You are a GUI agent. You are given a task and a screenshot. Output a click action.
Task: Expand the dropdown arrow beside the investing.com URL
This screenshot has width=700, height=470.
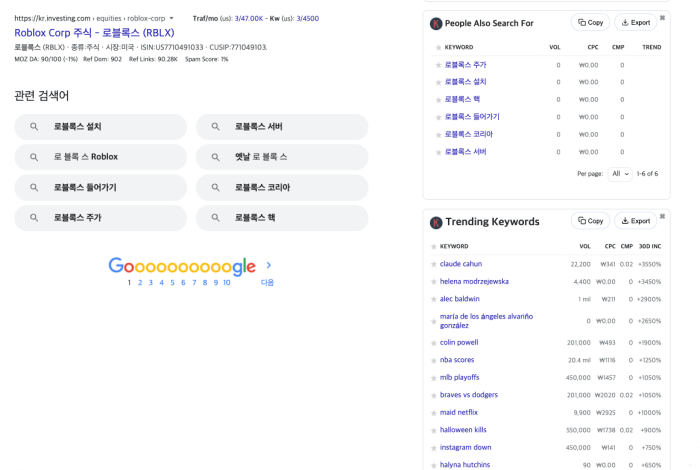click(x=171, y=18)
